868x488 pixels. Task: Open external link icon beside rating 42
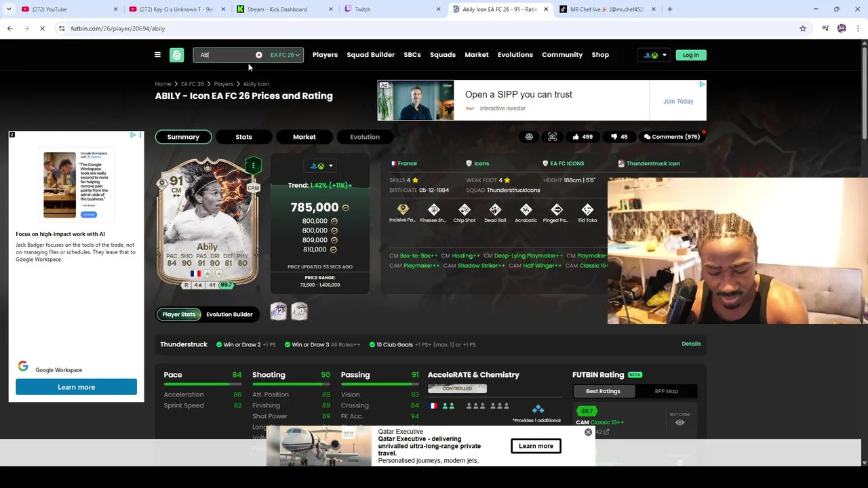(x=606, y=432)
